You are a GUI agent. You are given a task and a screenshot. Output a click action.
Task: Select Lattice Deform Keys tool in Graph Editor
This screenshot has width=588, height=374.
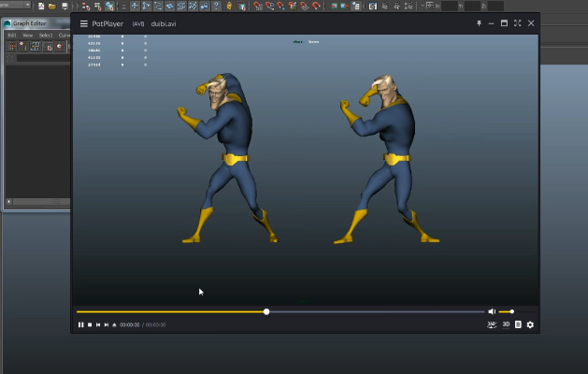36,47
